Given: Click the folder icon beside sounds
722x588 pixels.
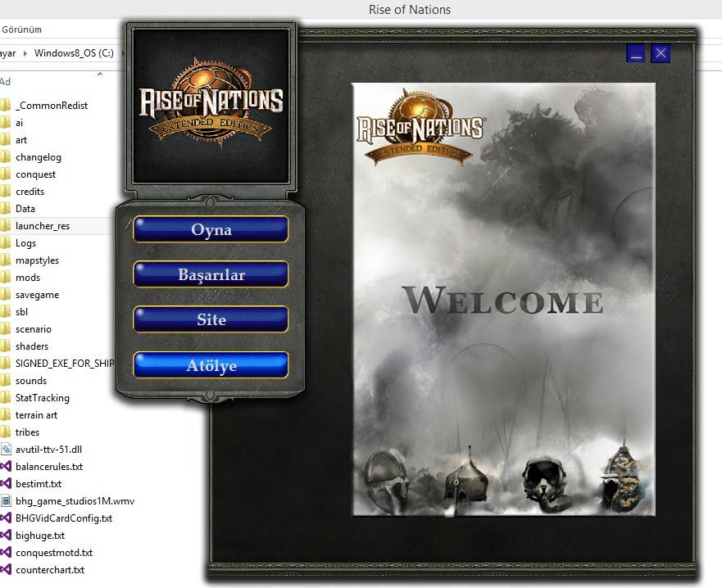Looking at the screenshot, I should [x=5, y=380].
